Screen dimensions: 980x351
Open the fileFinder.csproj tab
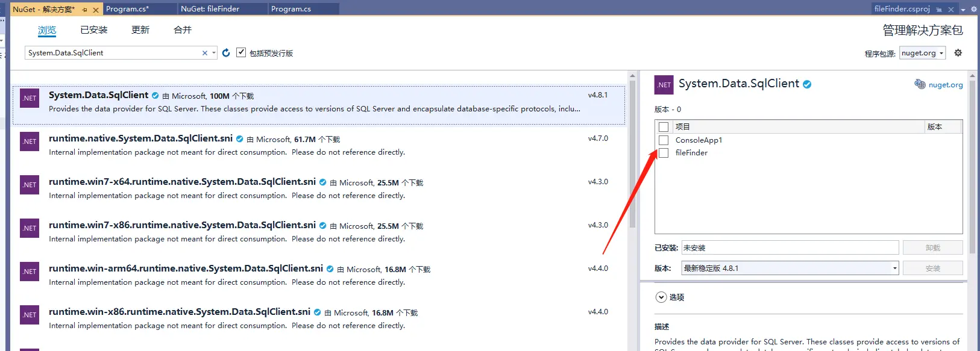pyautogui.click(x=902, y=9)
